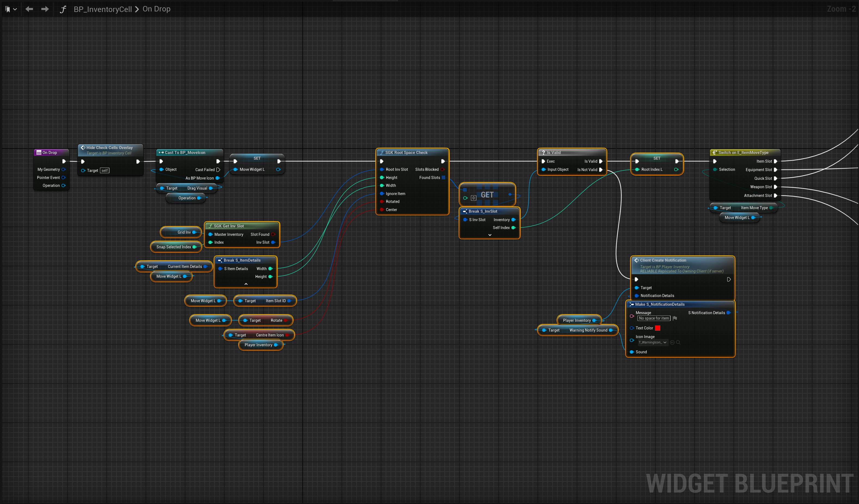This screenshot has height=504, width=859.
Task: Click the back navigation arrow
Action: click(x=29, y=9)
